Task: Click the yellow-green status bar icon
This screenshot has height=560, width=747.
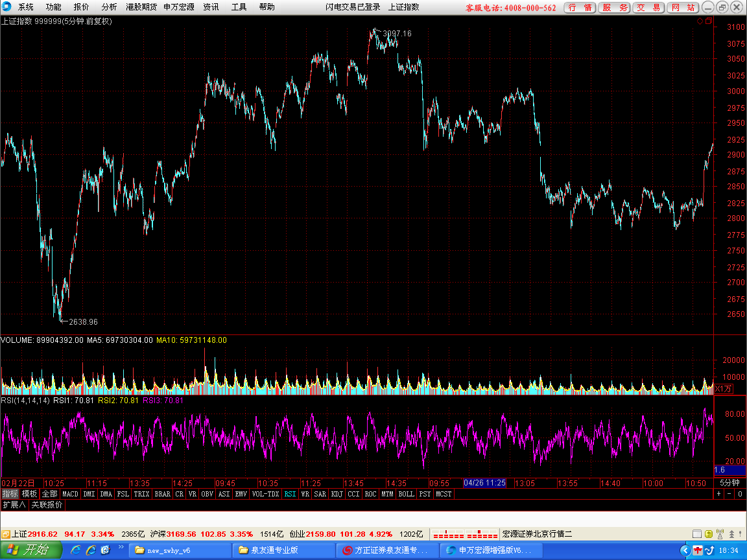Action: [x=709, y=534]
